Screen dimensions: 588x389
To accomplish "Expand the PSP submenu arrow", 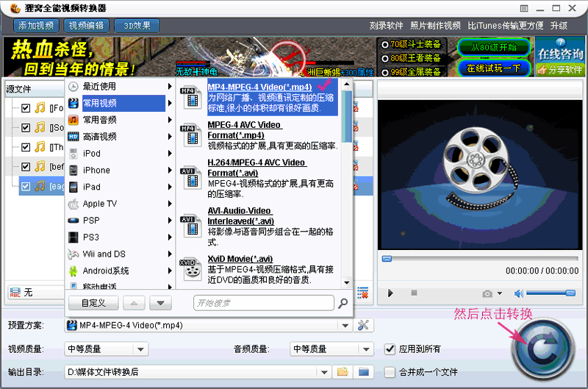I will 170,221.
